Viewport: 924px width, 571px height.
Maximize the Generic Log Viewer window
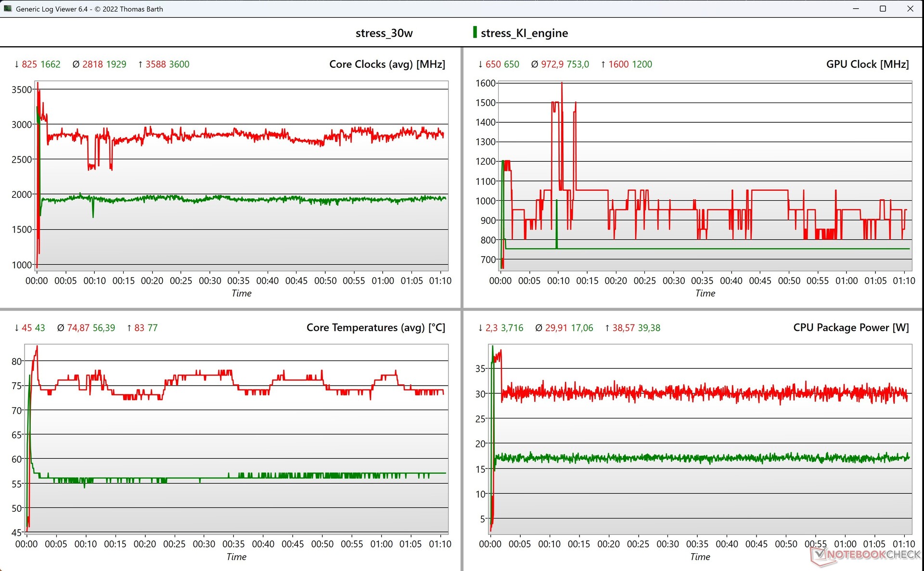[883, 9]
